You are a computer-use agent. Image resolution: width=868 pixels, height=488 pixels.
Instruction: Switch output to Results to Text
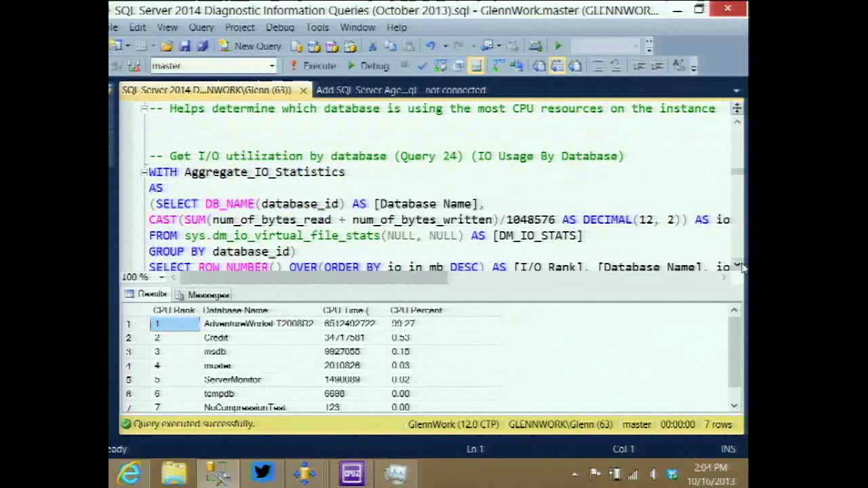point(539,66)
